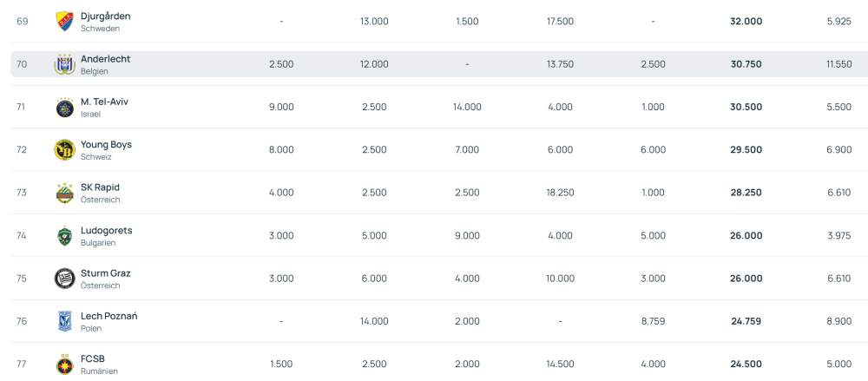Click the FCSB club badge
868x381 pixels.
point(64,365)
